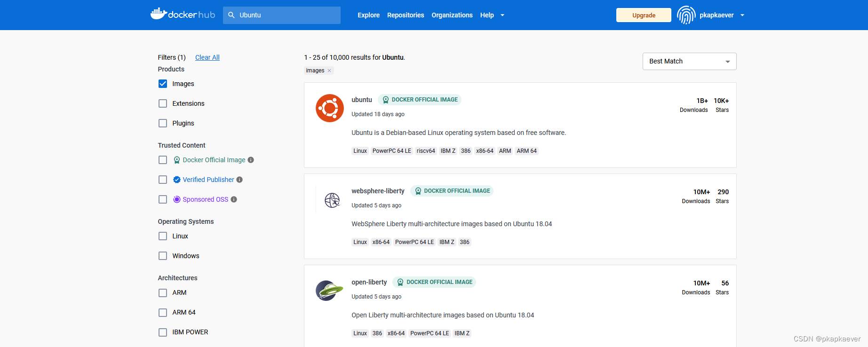Click the Docker Official Image filter label
Image resolution: width=868 pixels, height=347 pixels.
coord(214,160)
